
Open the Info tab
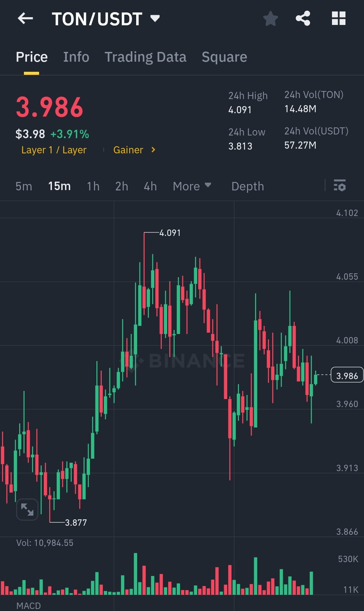76,57
